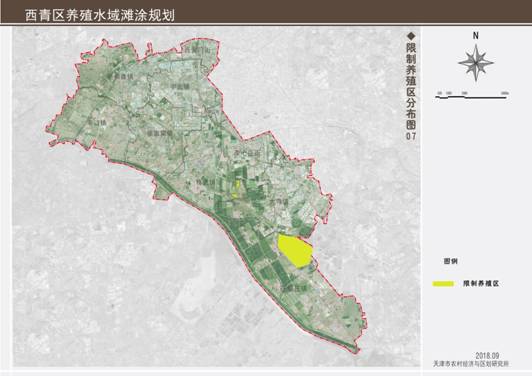Image resolution: width=532 pixels, height=376 pixels.
Task: Click the diamond bullet above 限制养殖区分布图
Action: (x=411, y=36)
